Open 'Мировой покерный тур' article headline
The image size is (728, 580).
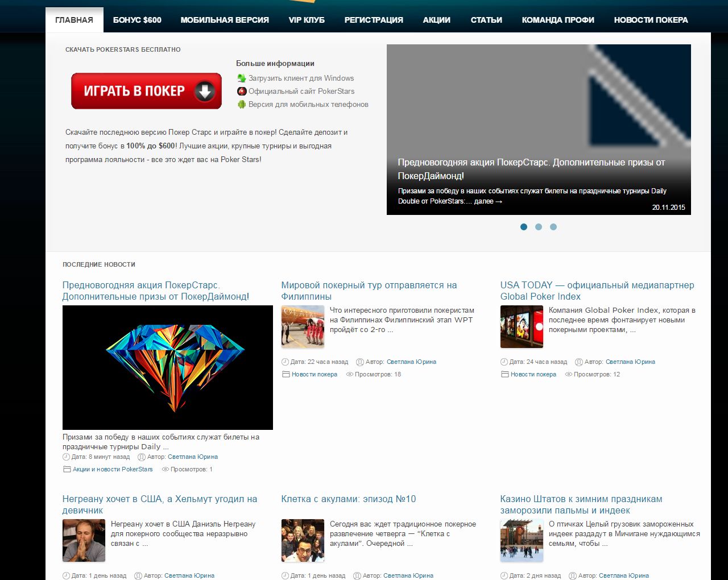coord(369,291)
